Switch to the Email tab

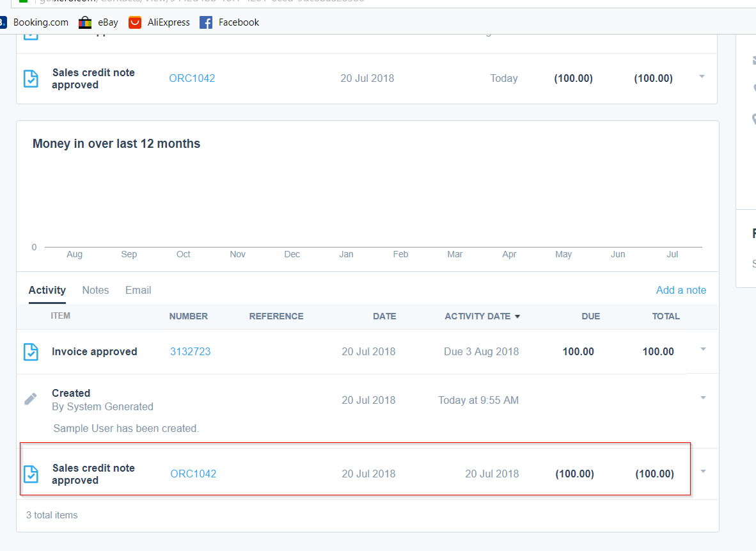pos(138,290)
